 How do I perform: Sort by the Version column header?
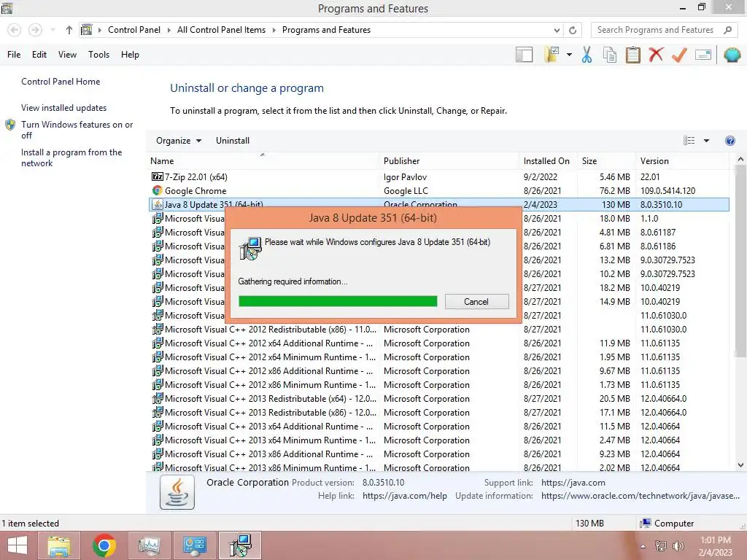[683, 161]
